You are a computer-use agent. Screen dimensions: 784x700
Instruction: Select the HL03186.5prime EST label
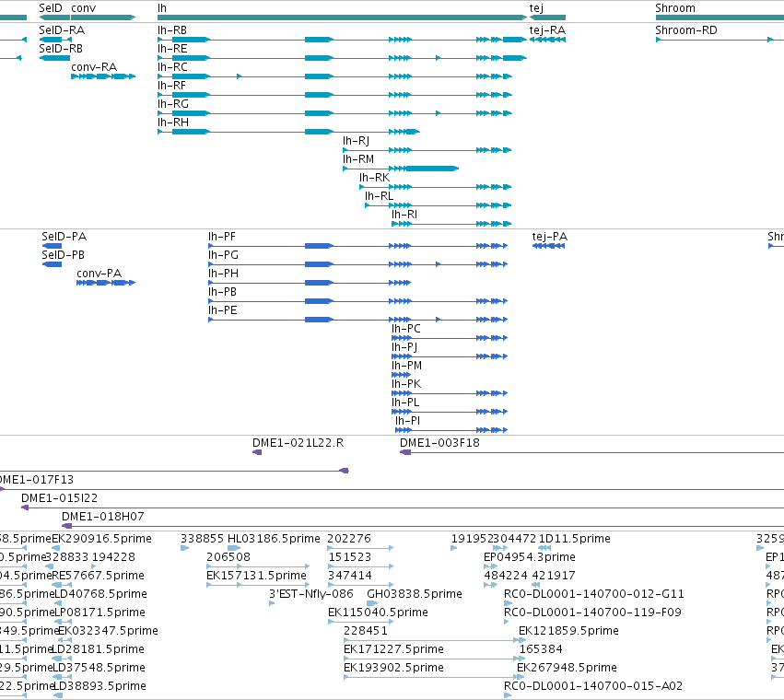pyautogui.click(x=274, y=539)
